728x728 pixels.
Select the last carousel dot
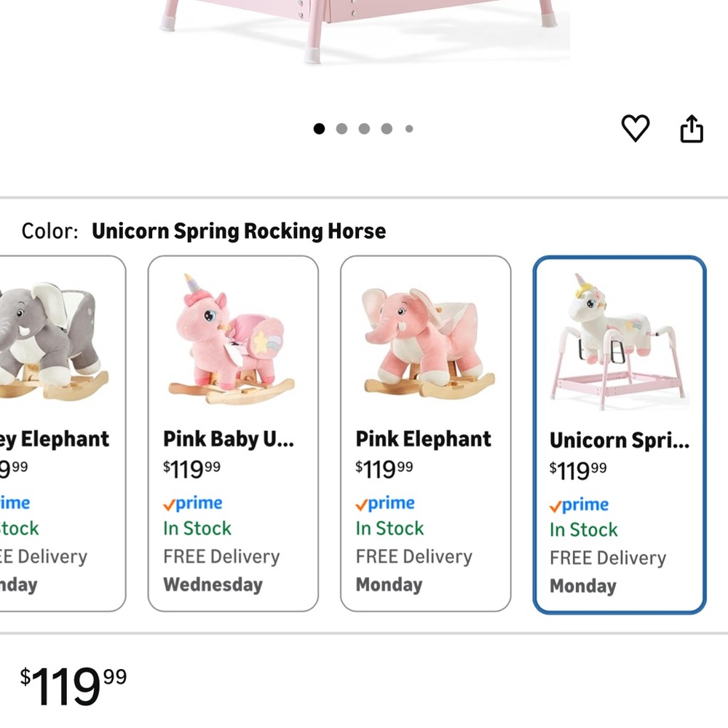pyautogui.click(x=409, y=128)
